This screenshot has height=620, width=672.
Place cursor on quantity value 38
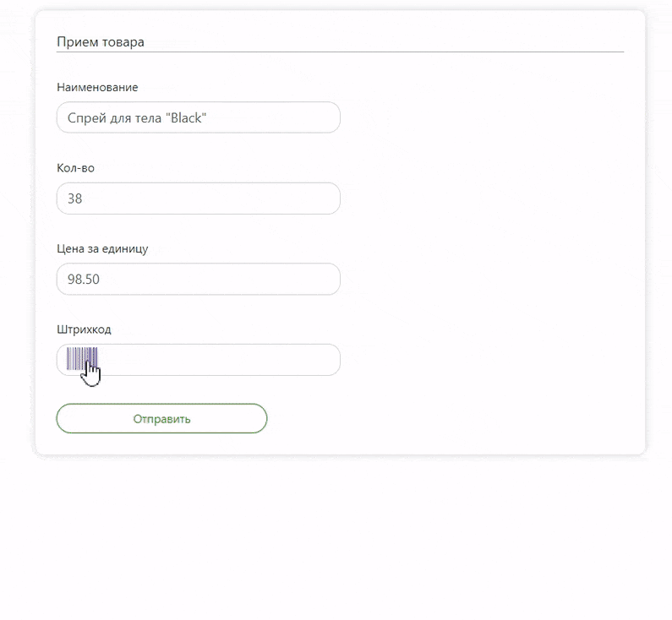[74, 199]
